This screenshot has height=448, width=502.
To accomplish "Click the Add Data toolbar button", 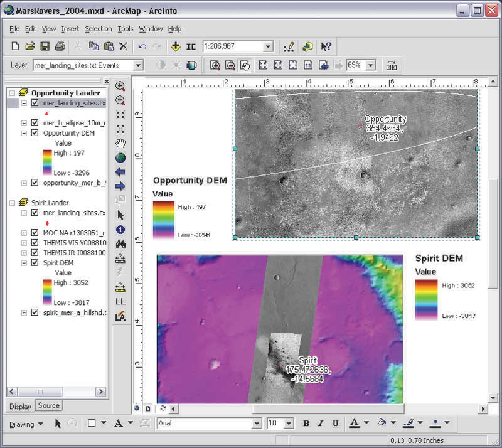I will pos(175,46).
